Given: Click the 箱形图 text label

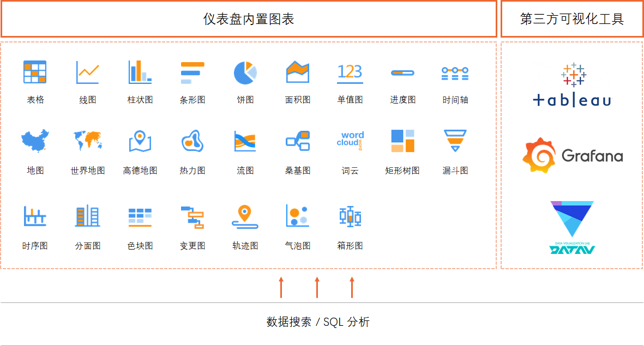Looking at the screenshot, I should (x=350, y=246).
